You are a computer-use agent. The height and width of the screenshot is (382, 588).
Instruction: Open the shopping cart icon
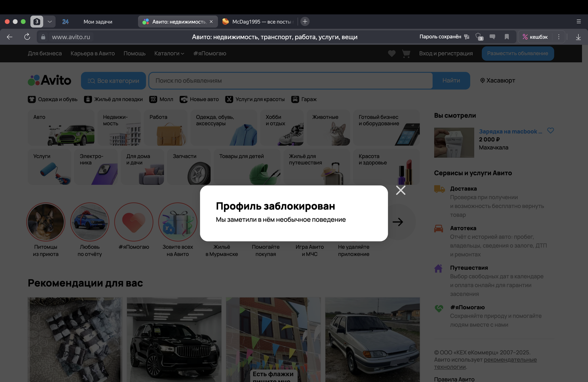tap(406, 53)
